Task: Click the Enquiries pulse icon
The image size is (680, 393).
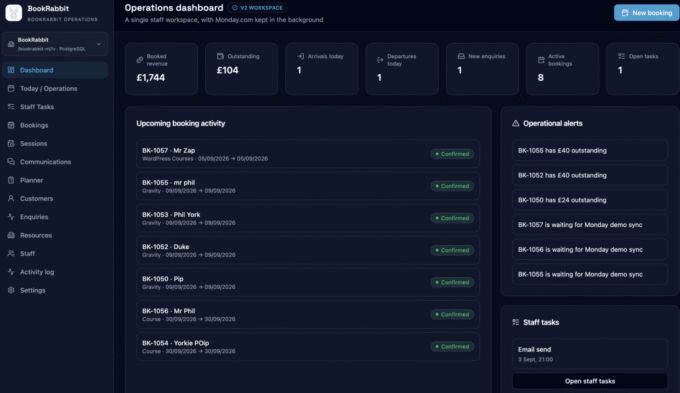Action: (x=11, y=217)
